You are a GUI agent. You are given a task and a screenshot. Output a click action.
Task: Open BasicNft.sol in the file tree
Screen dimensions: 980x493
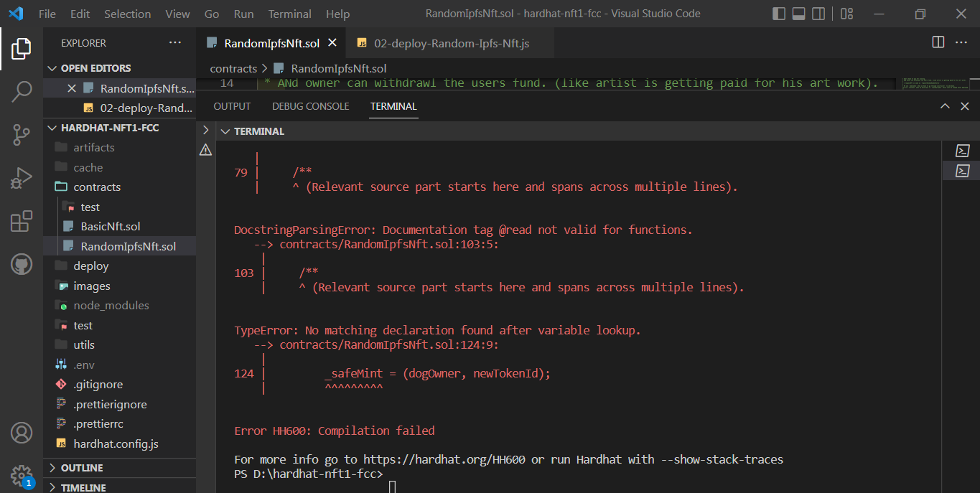111,226
